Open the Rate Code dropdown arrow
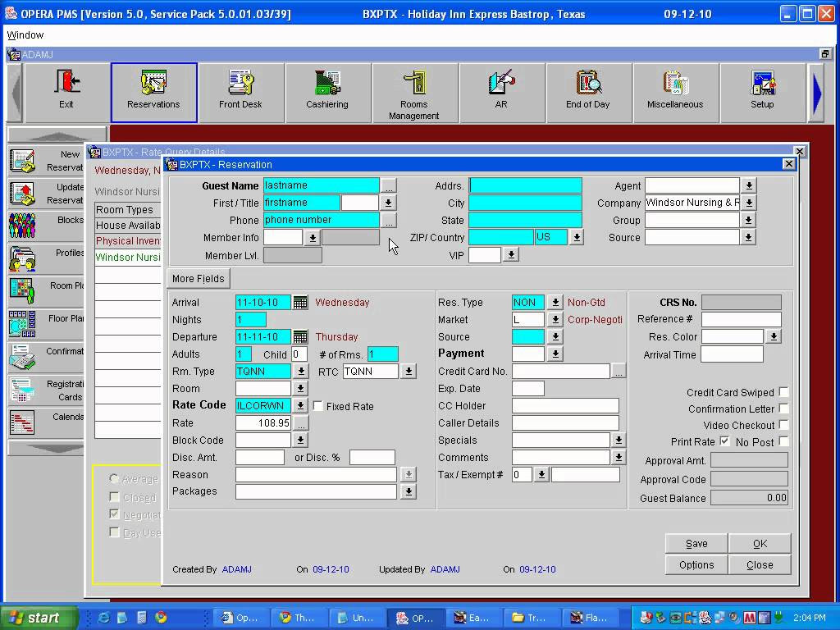The image size is (840, 630). pos(300,405)
